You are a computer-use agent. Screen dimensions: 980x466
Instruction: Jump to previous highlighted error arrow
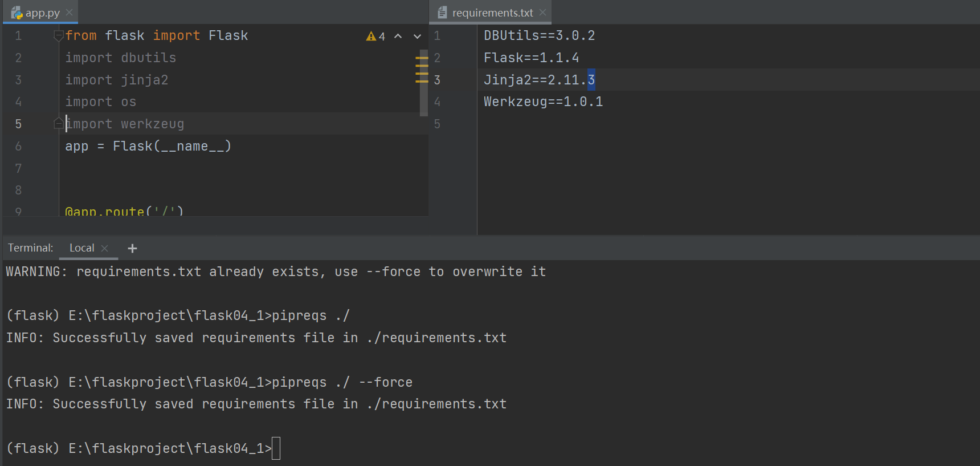(x=398, y=37)
